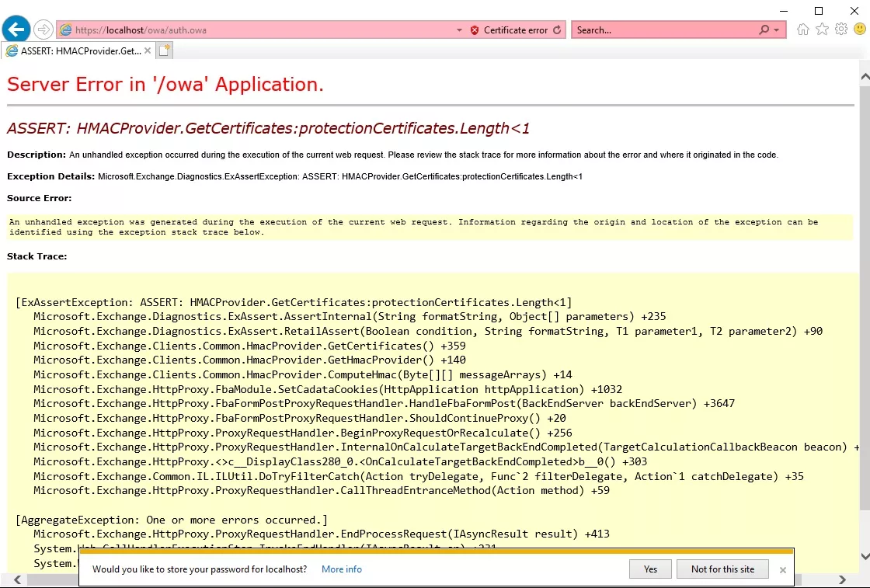Open Favorites star icon

(823, 30)
